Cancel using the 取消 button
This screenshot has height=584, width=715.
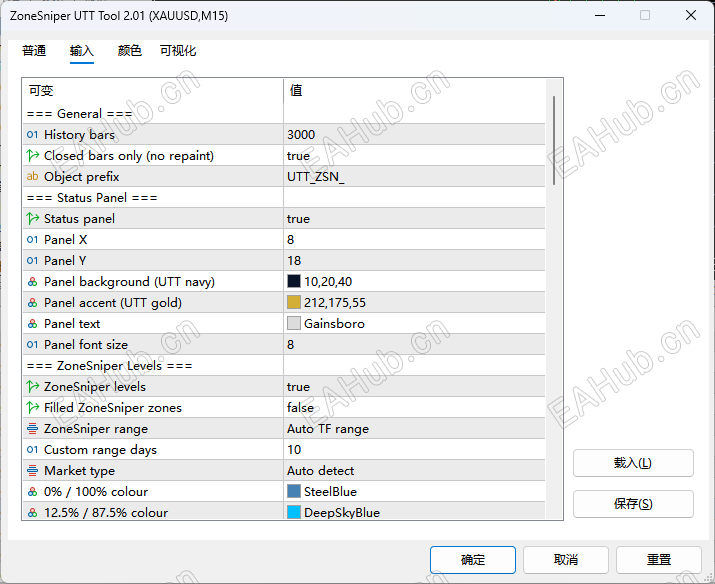click(566, 559)
